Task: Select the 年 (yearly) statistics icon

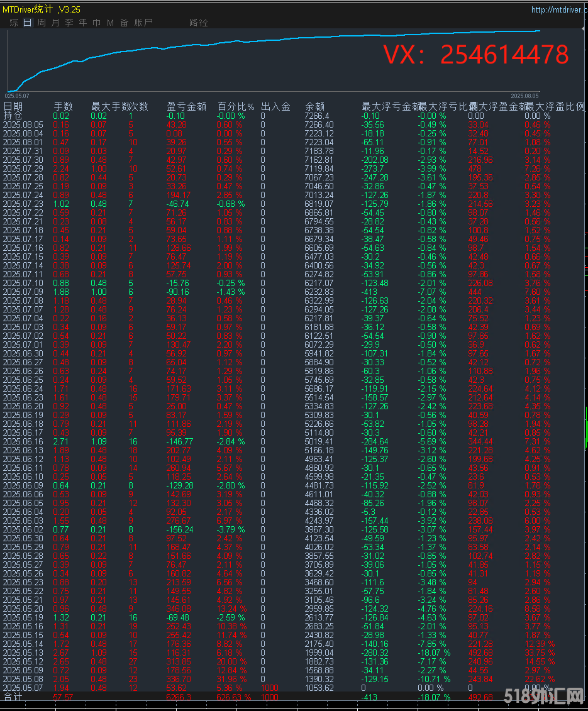Action: point(82,22)
